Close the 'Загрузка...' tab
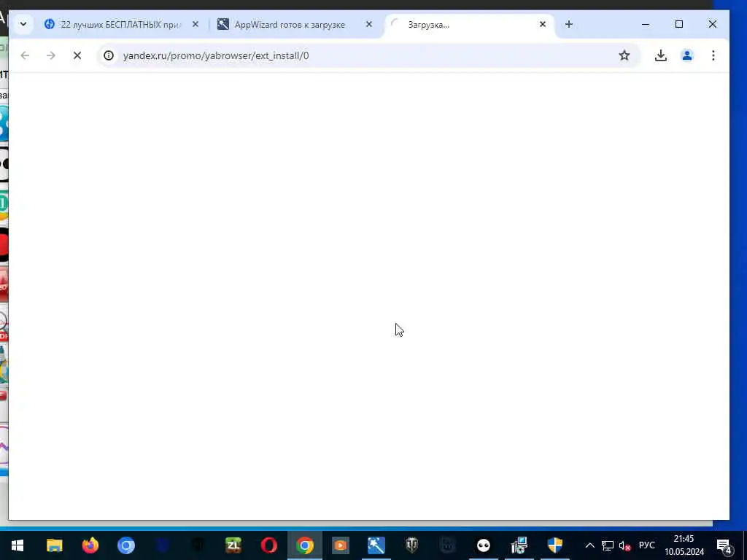The width and height of the screenshot is (747, 560). pos(543,24)
